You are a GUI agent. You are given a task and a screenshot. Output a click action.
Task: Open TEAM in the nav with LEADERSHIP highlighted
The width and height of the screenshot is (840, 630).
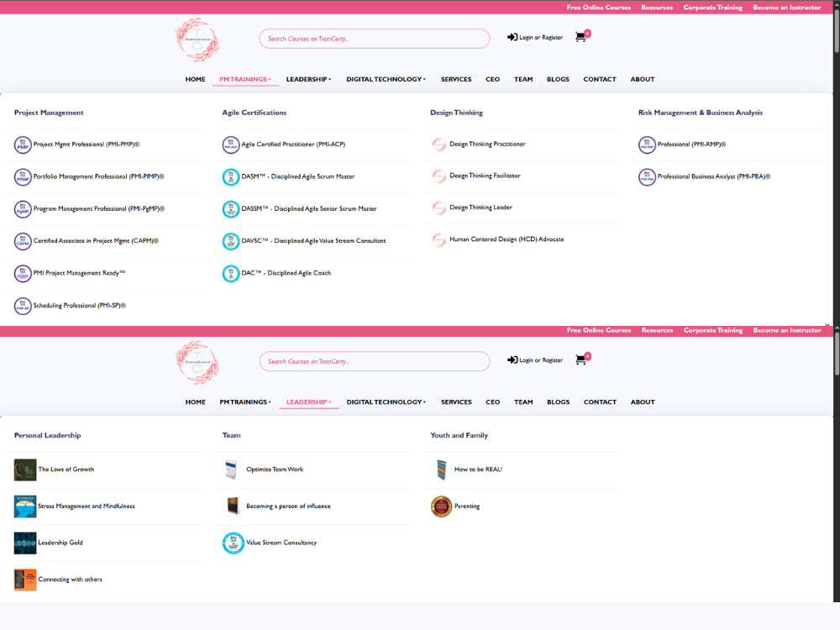tap(523, 402)
